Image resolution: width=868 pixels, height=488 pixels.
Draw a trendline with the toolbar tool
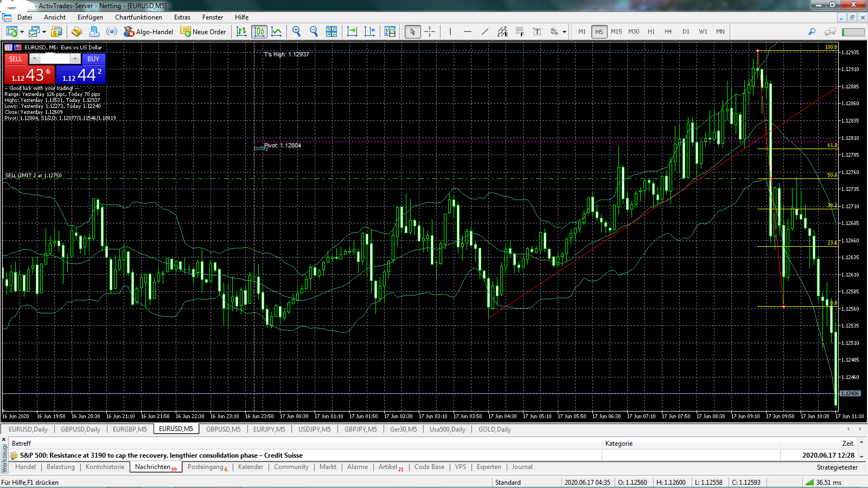click(x=484, y=31)
